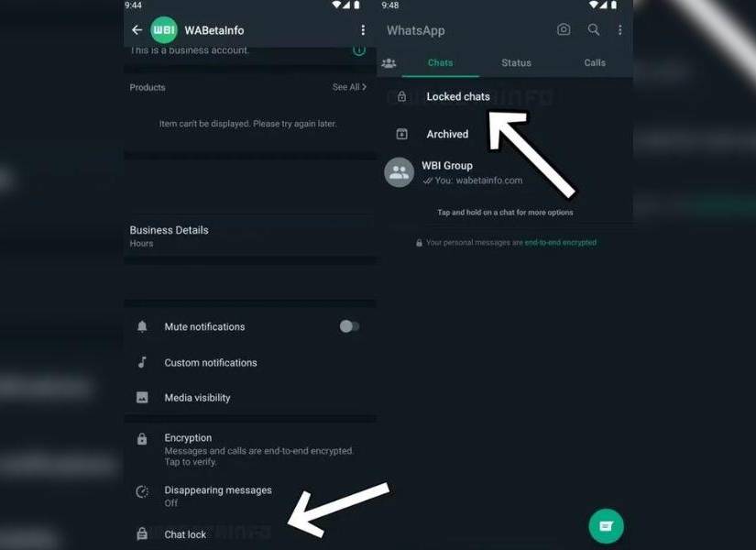Image resolution: width=756 pixels, height=550 pixels.
Task: Open the Locked chats folder
Action: coord(505,96)
